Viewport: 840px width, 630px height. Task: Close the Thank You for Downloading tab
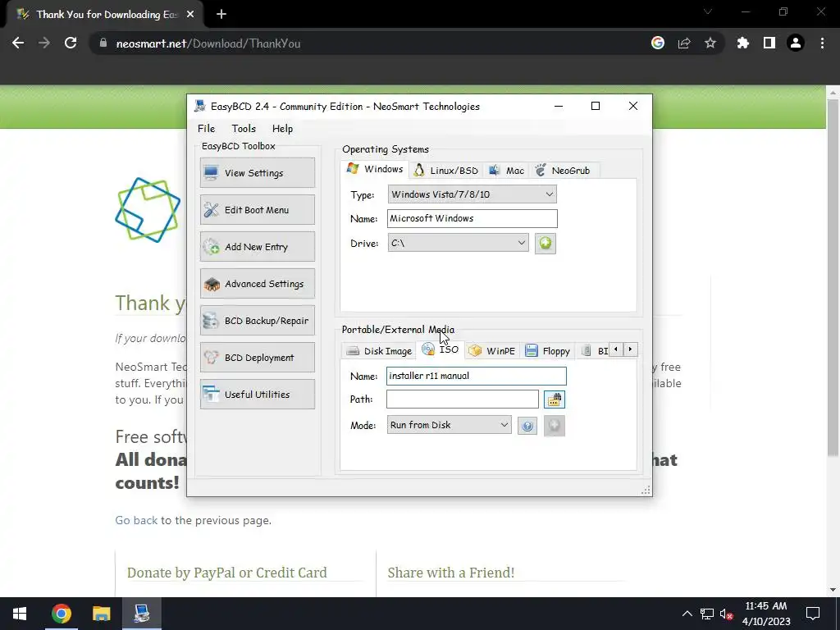point(190,15)
